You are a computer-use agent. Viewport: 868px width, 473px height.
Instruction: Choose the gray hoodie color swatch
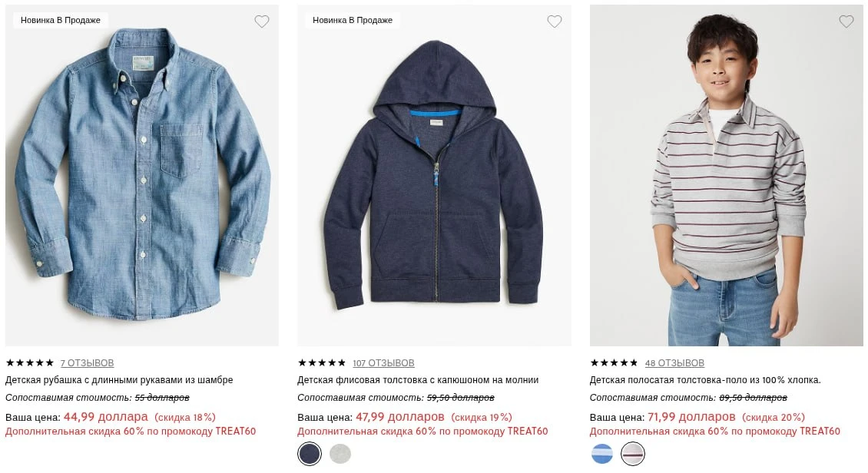[340, 455]
